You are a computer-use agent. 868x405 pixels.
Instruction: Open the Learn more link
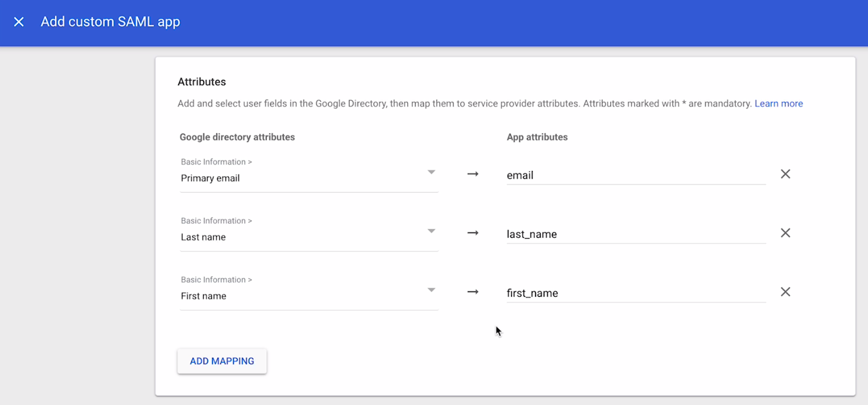click(x=778, y=103)
